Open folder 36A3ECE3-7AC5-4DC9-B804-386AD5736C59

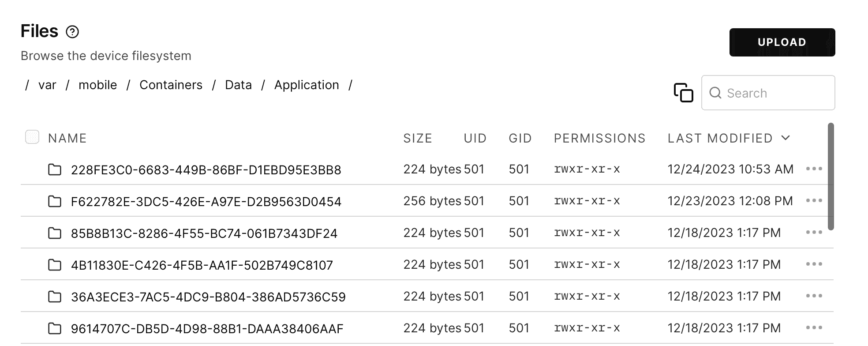tap(208, 297)
